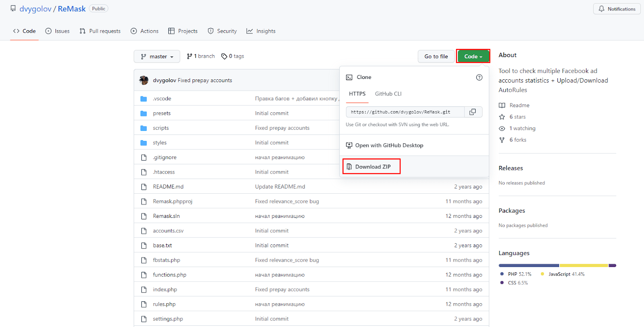Click the star icon next to 6 stars
644x327 pixels.
click(502, 117)
